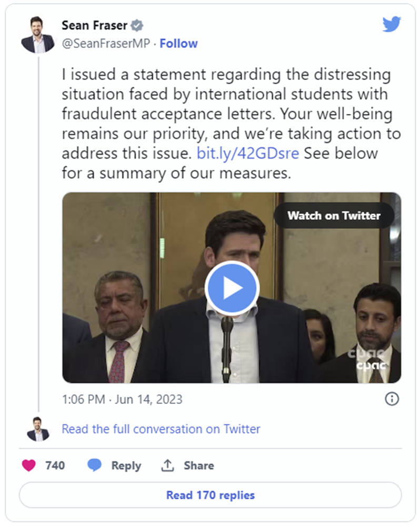This screenshot has width=420, height=527.
Task: Click the Share text label
Action: pyautogui.click(x=199, y=465)
